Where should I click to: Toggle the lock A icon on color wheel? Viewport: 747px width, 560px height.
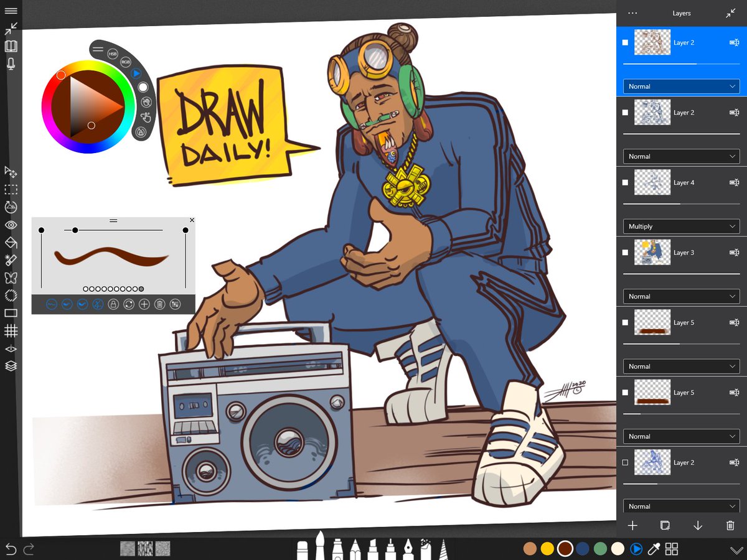tap(141, 132)
